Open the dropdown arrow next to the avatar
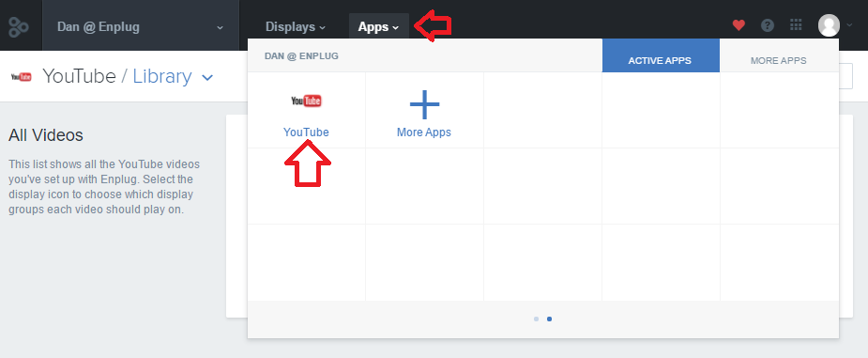 pos(850,25)
